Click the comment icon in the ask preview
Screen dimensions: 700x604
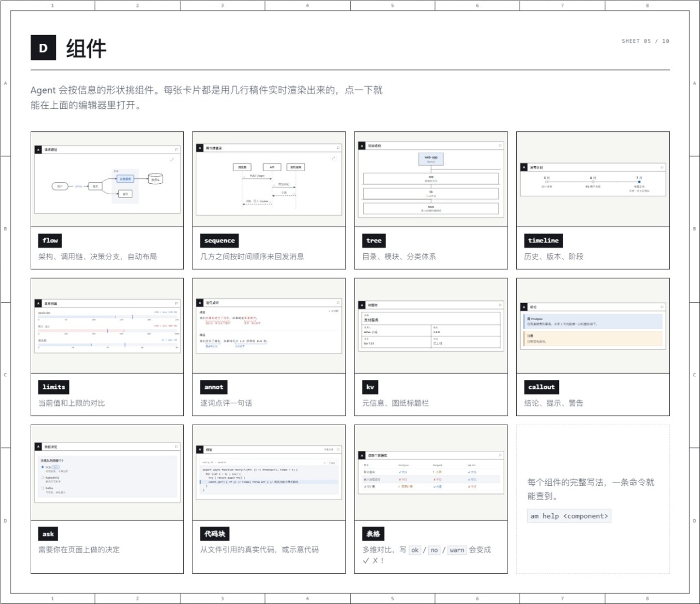coord(177,446)
